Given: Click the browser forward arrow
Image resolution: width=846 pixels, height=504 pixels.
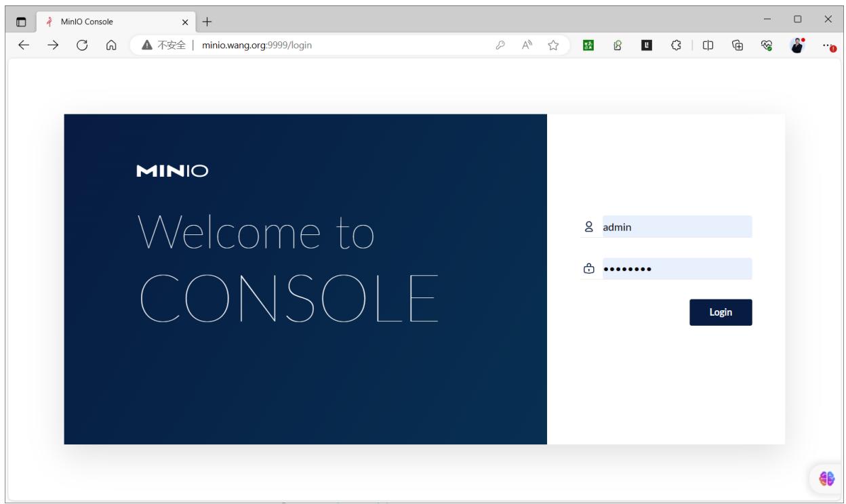Looking at the screenshot, I should [54, 45].
